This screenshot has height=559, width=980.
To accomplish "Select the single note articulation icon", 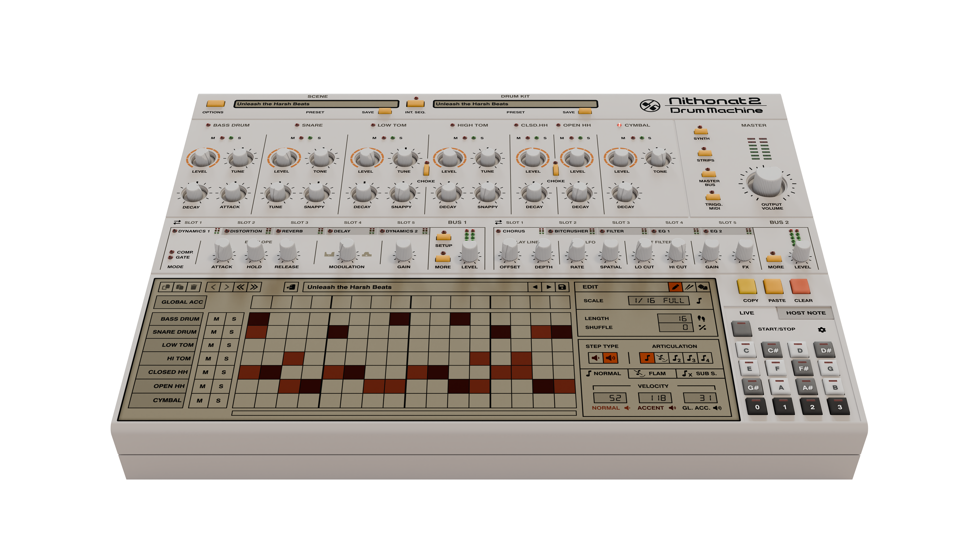I will pyautogui.click(x=647, y=358).
